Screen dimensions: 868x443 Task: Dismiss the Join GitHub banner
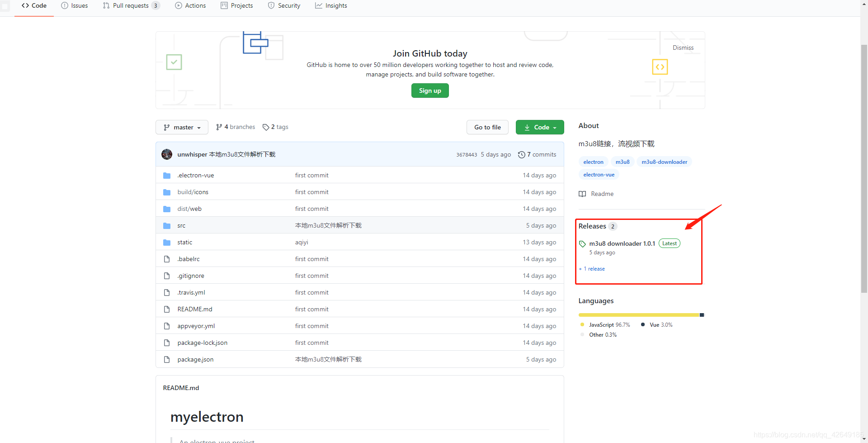pos(683,48)
